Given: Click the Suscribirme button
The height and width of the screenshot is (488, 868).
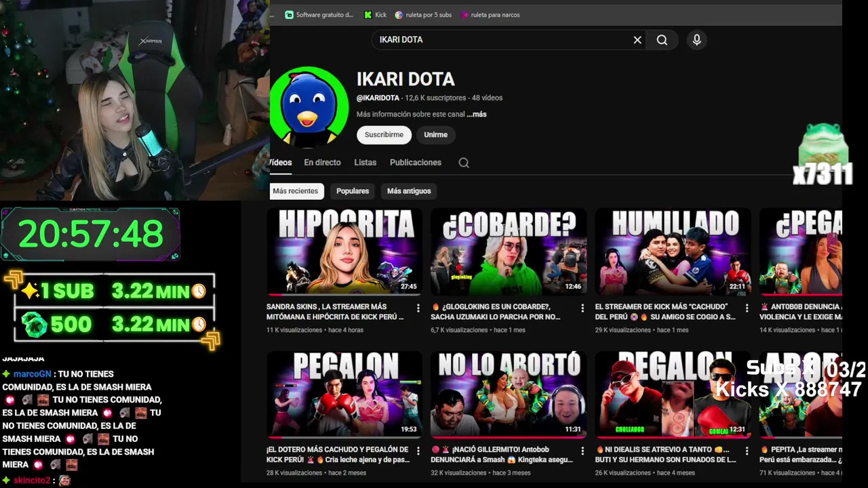Looking at the screenshot, I should click(x=384, y=135).
